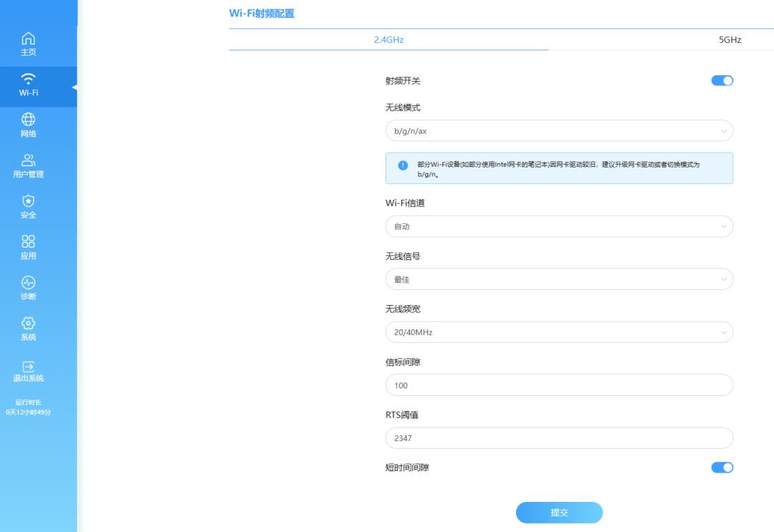The image size is (774, 532).
Task: Select the Wi-Fi sidebar icon
Action: 27,85
